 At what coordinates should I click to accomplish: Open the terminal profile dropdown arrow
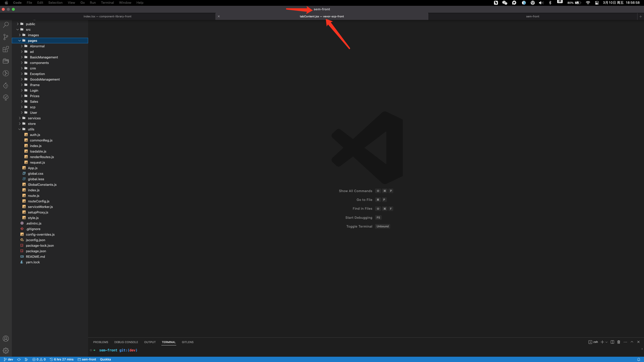[606, 342]
